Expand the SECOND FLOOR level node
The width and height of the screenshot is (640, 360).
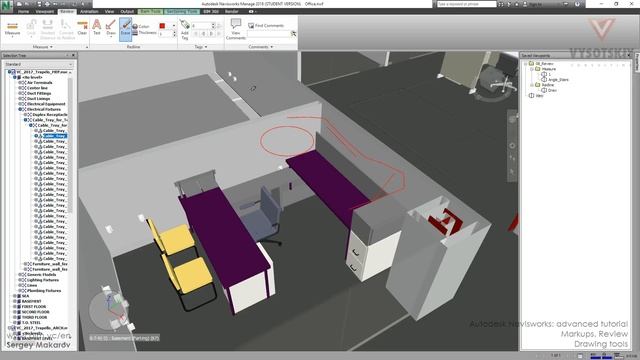[15, 312]
